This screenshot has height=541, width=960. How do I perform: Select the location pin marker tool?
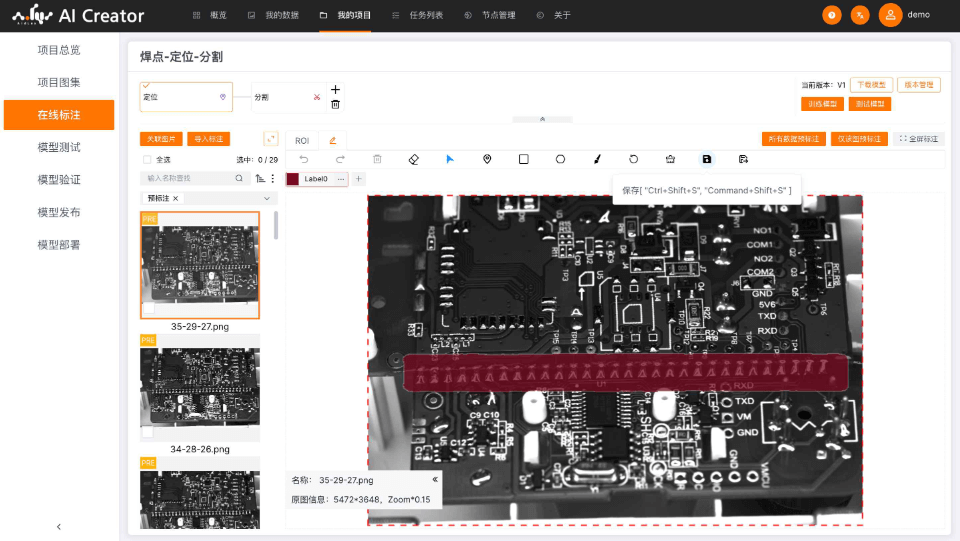[487, 159]
